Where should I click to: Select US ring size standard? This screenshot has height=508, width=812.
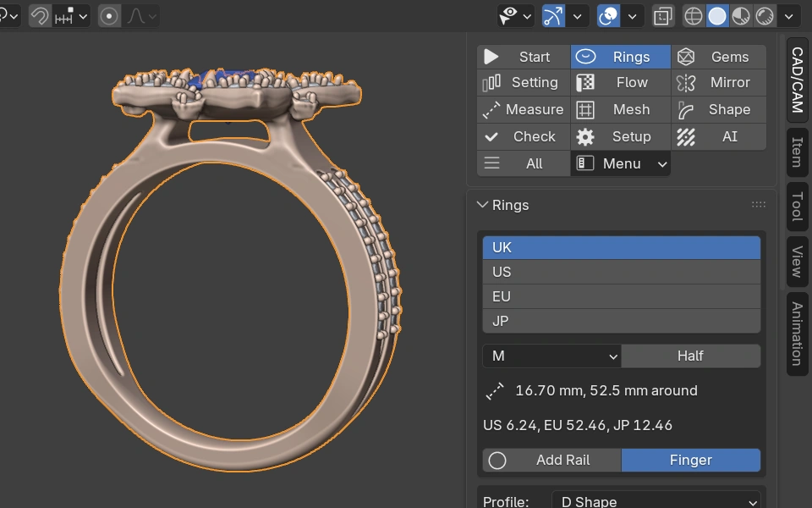click(622, 272)
